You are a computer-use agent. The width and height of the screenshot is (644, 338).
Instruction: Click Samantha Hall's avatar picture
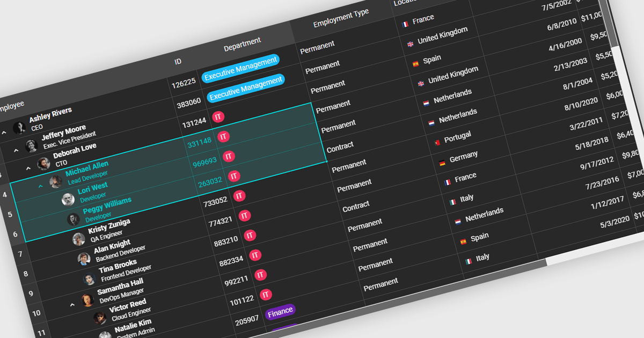pos(87,300)
